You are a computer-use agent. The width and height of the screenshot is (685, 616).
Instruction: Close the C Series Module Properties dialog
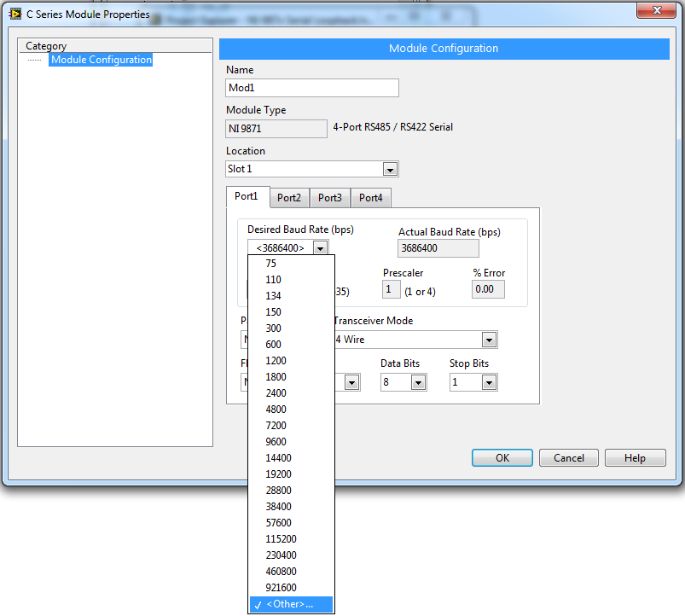pyautogui.click(x=656, y=10)
